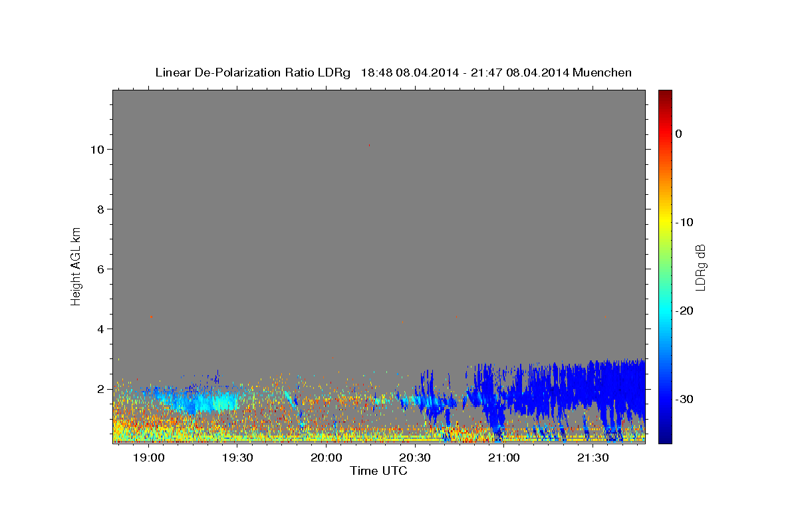Click the colorbar tick label '-30'

pyautogui.click(x=684, y=399)
